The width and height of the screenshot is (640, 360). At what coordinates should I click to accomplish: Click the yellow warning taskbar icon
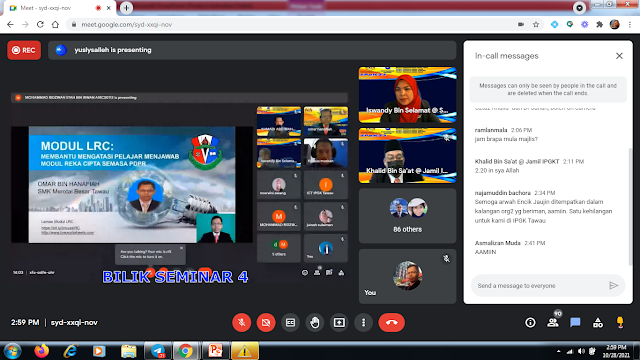click(x=245, y=351)
